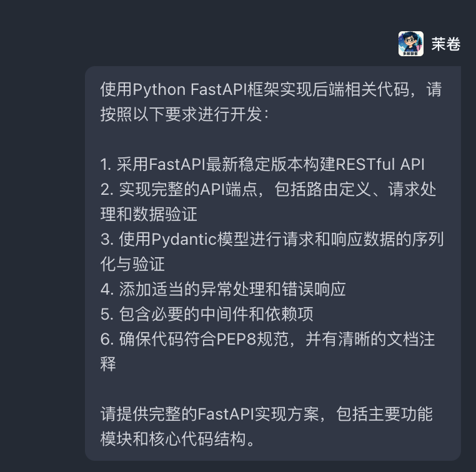Viewport: 476px width, 472px height.
Task: Click the last line 模块和核心代码结构
Action: tap(177, 439)
